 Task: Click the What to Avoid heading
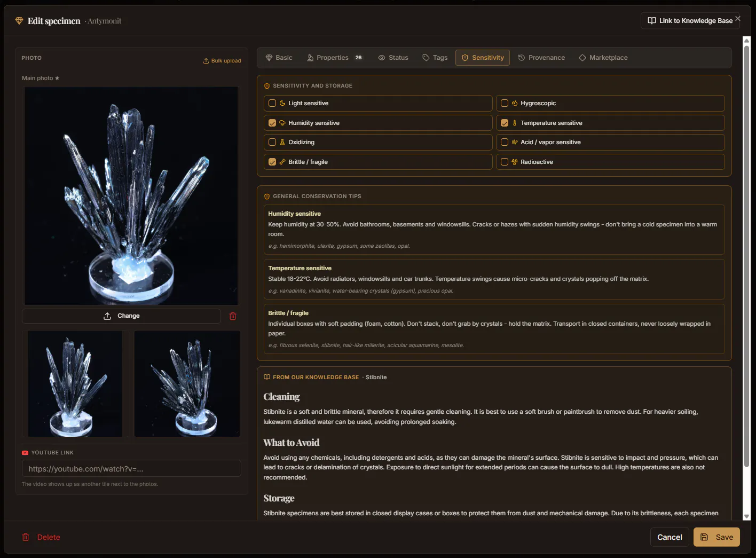coord(292,443)
